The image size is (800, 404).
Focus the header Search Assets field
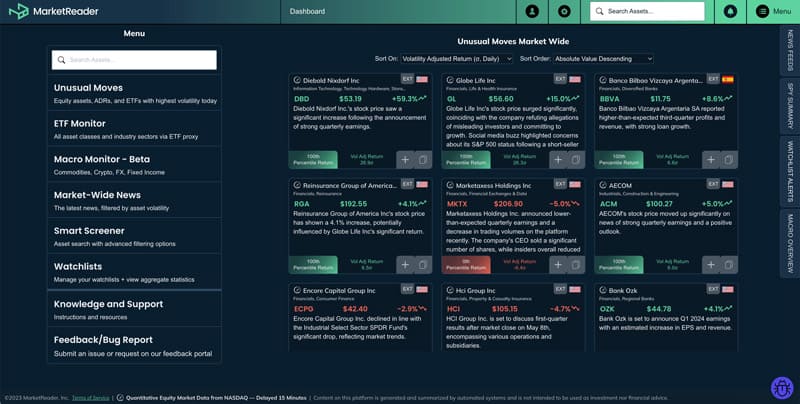[x=647, y=11]
